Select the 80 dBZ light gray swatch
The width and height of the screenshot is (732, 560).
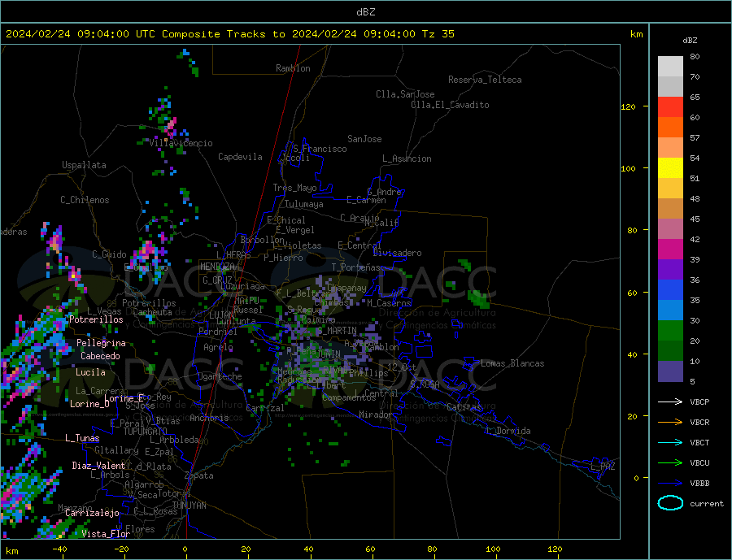[x=670, y=67]
